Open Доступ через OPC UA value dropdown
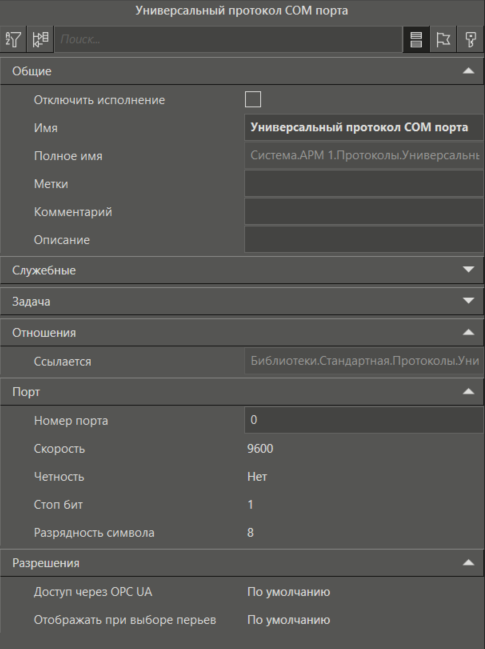The width and height of the screenshot is (485, 649). tap(364, 592)
